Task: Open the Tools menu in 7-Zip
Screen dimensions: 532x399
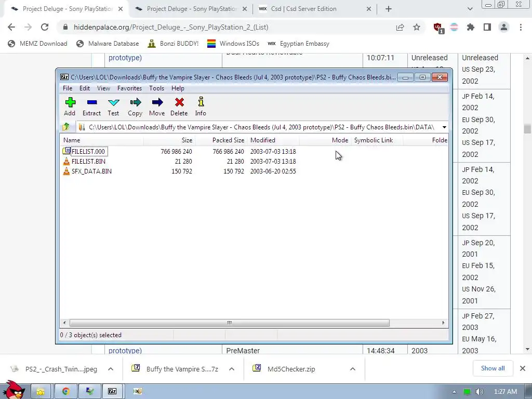Action: coord(157,88)
